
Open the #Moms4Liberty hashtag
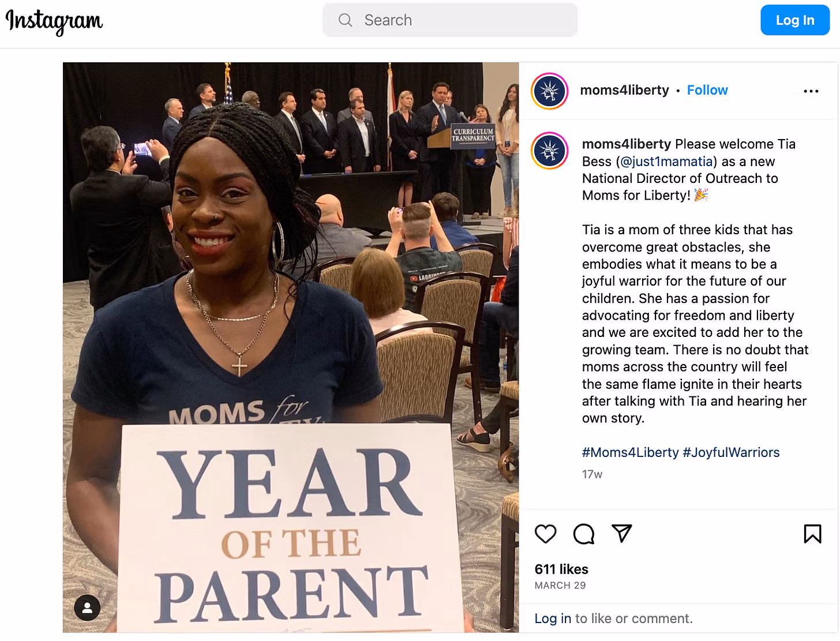[x=630, y=452]
